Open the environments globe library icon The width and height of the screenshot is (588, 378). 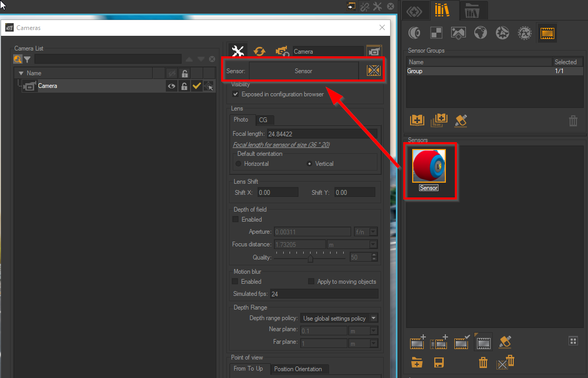[481, 33]
